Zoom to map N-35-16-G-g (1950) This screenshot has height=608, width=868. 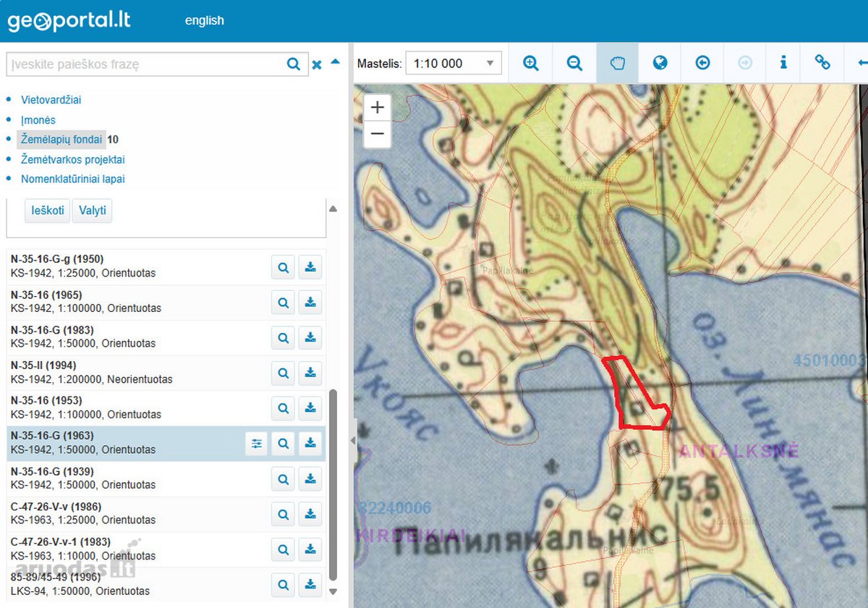point(284,267)
